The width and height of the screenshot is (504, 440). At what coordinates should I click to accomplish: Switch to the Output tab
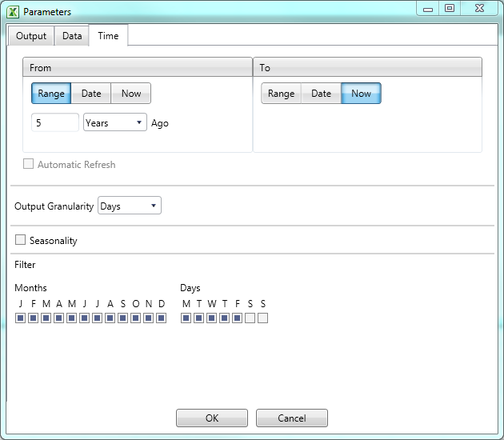(x=31, y=36)
